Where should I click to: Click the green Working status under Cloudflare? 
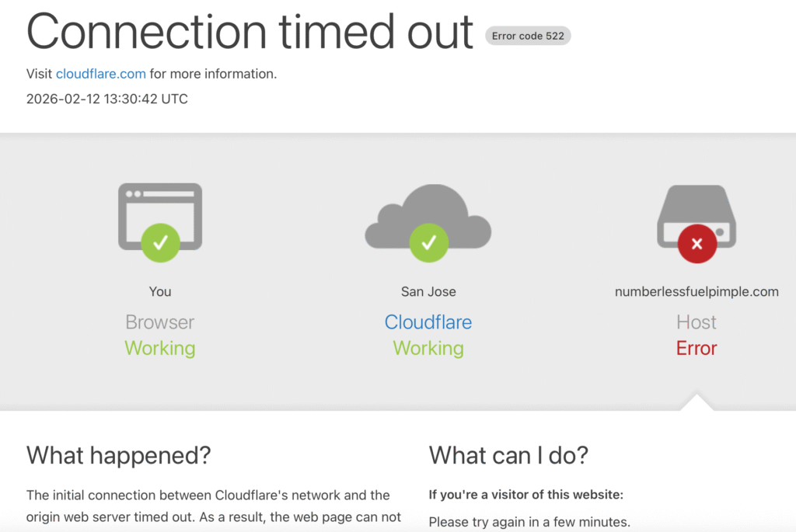[428, 349]
